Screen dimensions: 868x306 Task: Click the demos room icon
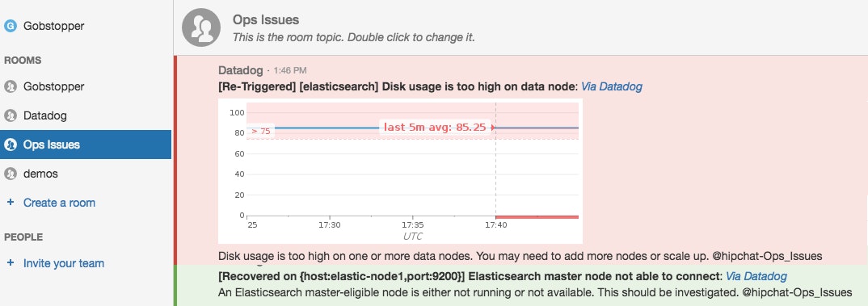[11, 174]
